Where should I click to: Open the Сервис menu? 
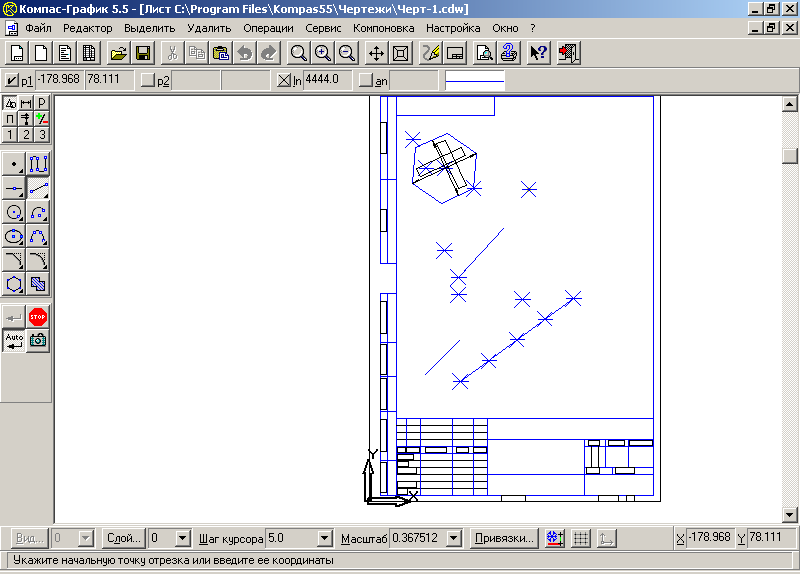(323, 28)
